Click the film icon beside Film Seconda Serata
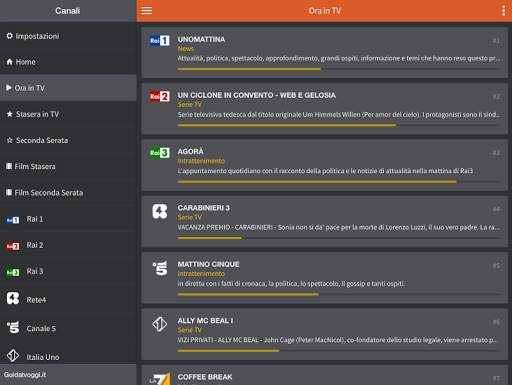The height and width of the screenshot is (385, 512). coord(9,192)
